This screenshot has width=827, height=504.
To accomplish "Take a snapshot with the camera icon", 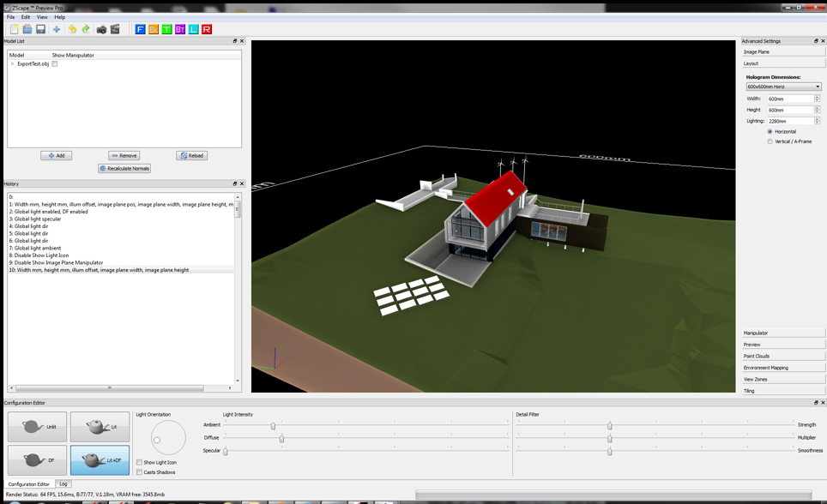I will (101, 29).
